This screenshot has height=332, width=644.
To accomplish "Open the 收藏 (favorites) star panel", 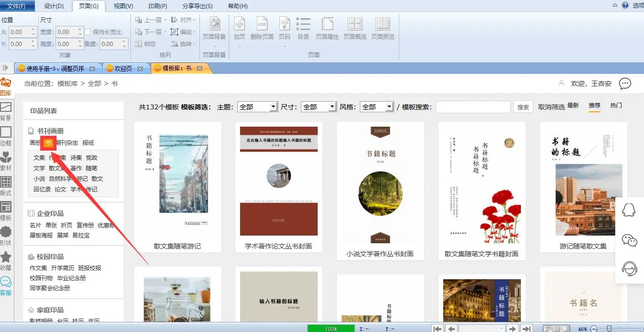I will pos(6,261).
